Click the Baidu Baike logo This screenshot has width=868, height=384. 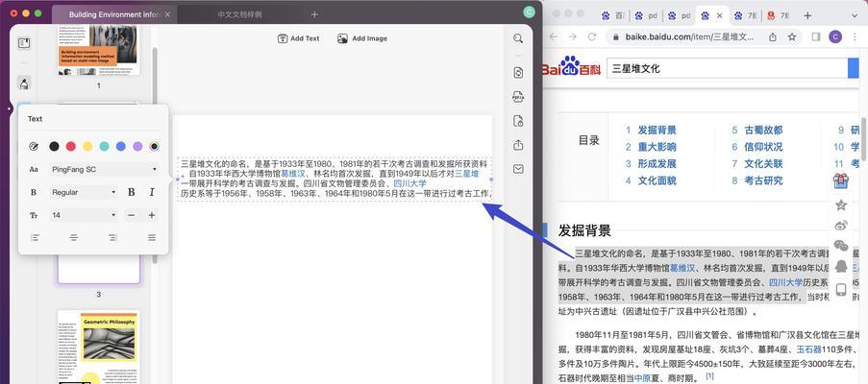point(571,68)
